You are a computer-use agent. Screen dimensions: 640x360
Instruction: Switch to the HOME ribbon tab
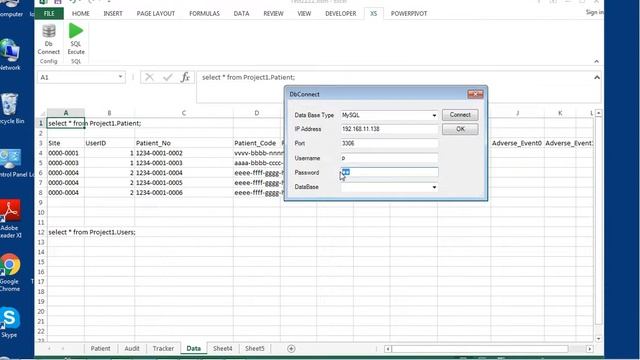(x=81, y=13)
